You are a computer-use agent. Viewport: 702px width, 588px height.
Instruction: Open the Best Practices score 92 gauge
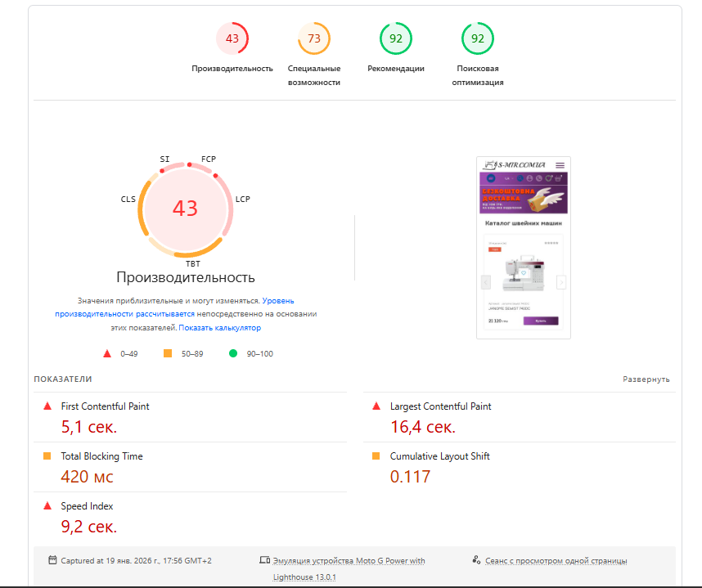pyautogui.click(x=396, y=38)
